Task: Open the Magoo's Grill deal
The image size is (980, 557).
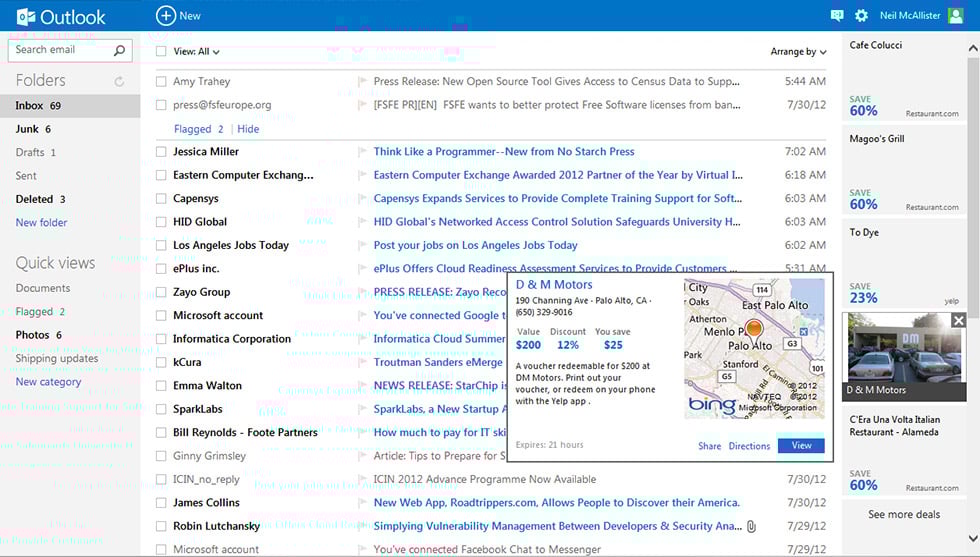Action: 904,172
